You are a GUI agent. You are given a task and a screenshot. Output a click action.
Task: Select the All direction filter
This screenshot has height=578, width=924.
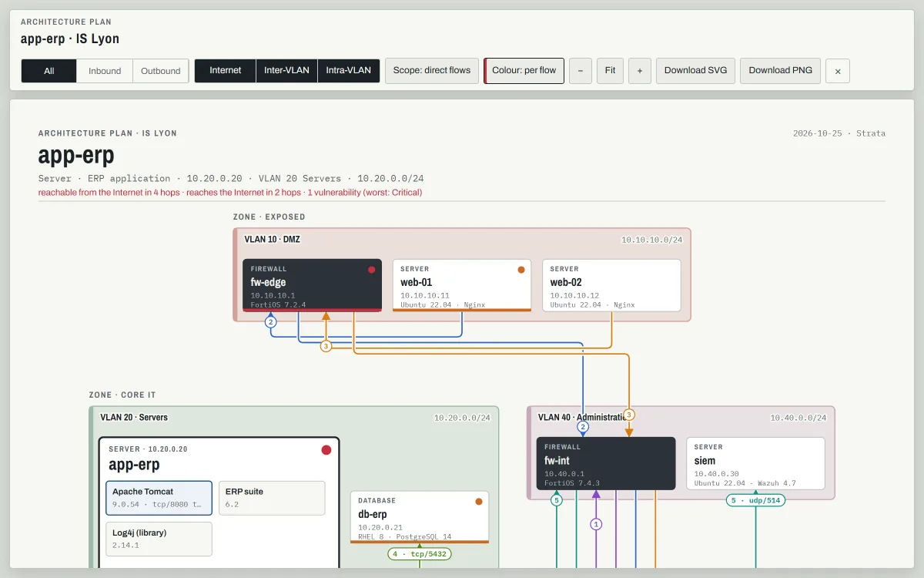[49, 71]
